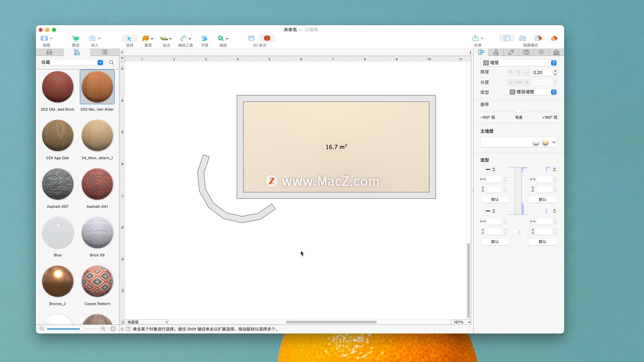This screenshot has width=644, height=362.
Task: Click the mirror profile icon in 造型 section
Action: (x=519, y=232)
